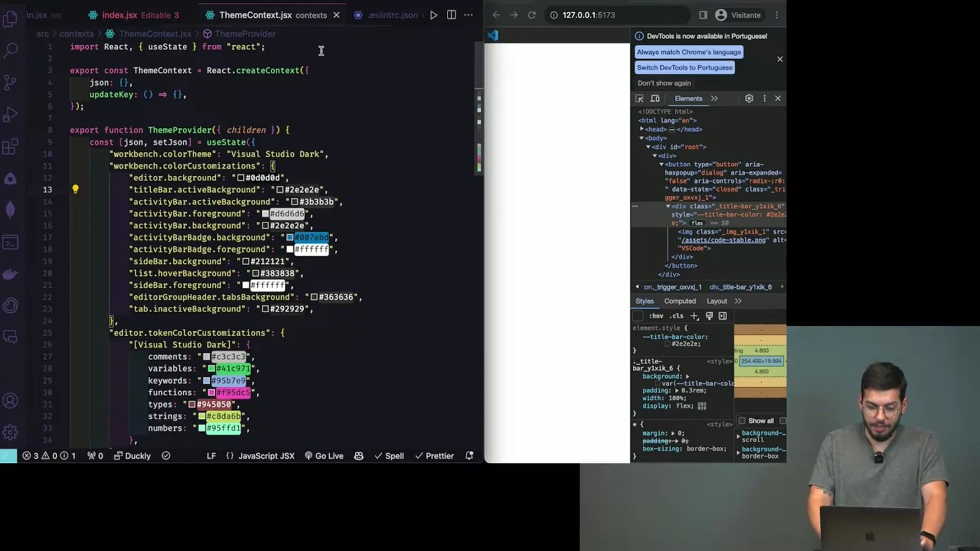980x551 pixels.
Task: Click the Run code play icon
Action: point(433,15)
